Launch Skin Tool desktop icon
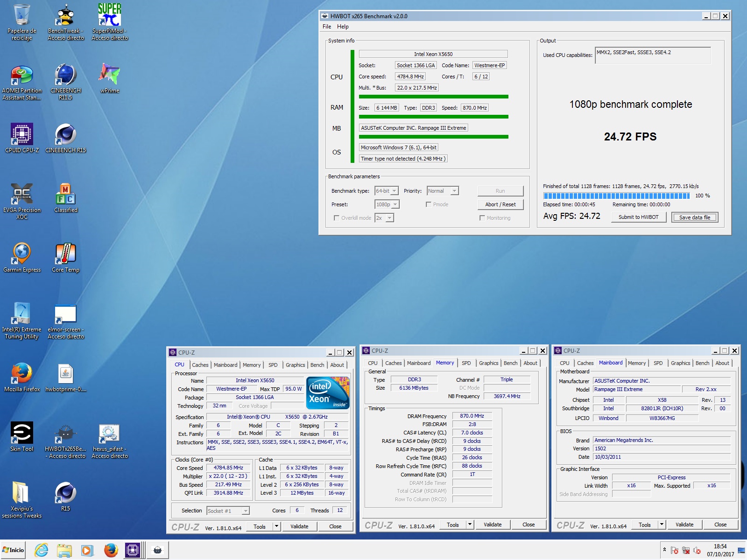The height and width of the screenshot is (560, 747). pyautogui.click(x=21, y=437)
